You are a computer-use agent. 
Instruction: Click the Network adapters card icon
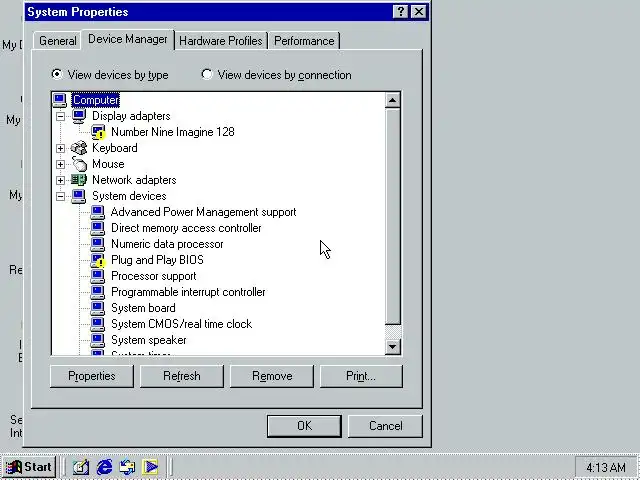(x=79, y=180)
